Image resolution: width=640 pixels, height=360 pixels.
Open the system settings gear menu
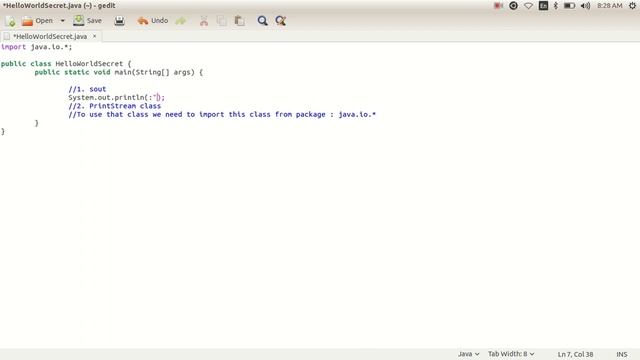pyautogui.click(x=632, y=6)
